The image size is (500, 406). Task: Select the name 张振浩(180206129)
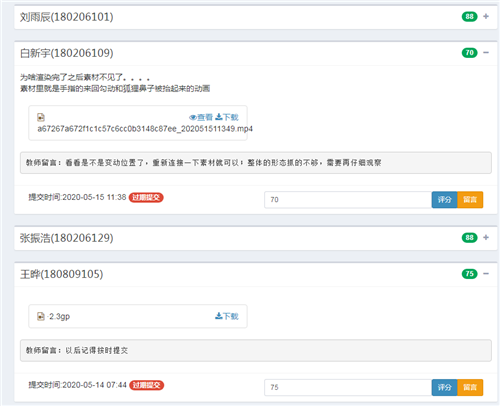[x=66, y=238]
